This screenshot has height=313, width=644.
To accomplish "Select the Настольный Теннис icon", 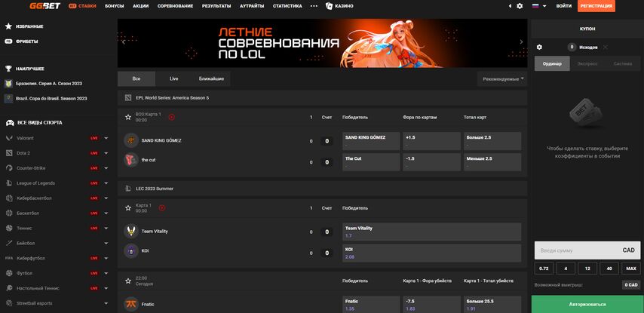I will click(9, 288).
